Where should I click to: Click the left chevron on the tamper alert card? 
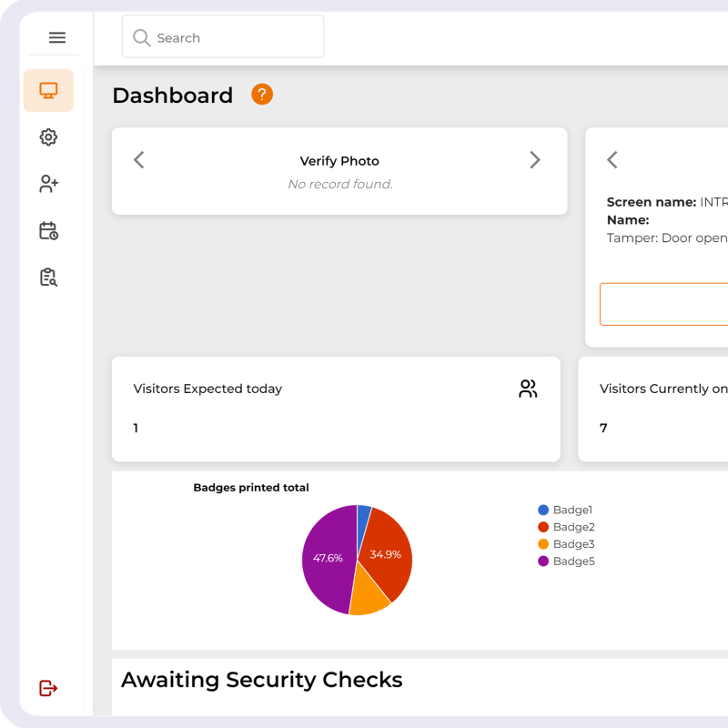pyautogui.click(x=612, y=160)
